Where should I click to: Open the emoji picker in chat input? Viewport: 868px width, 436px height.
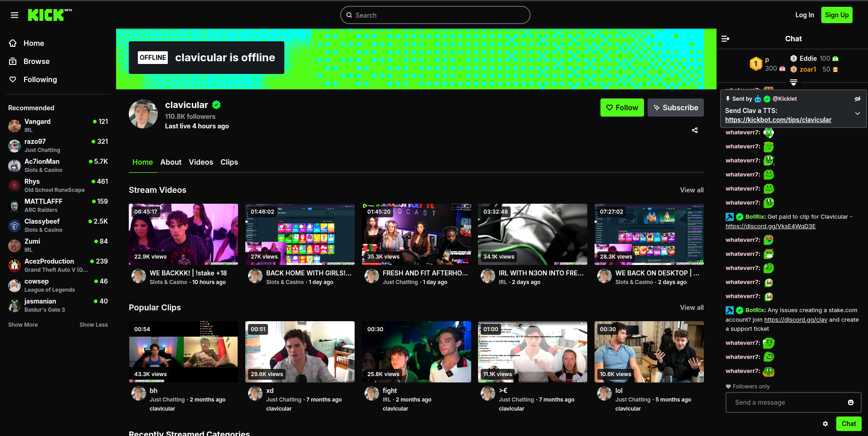850,402
